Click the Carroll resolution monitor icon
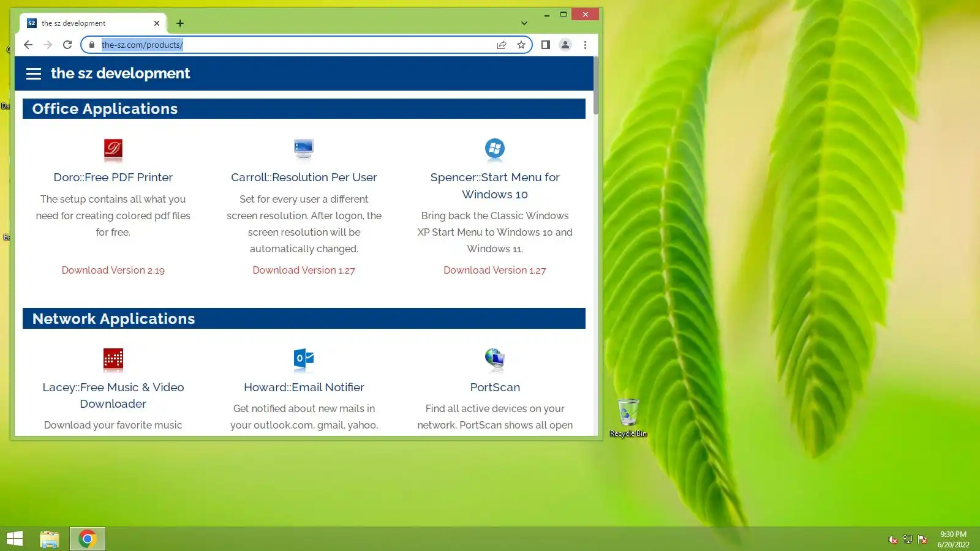Viewport: 980px width, 551px height. point(304,149)
